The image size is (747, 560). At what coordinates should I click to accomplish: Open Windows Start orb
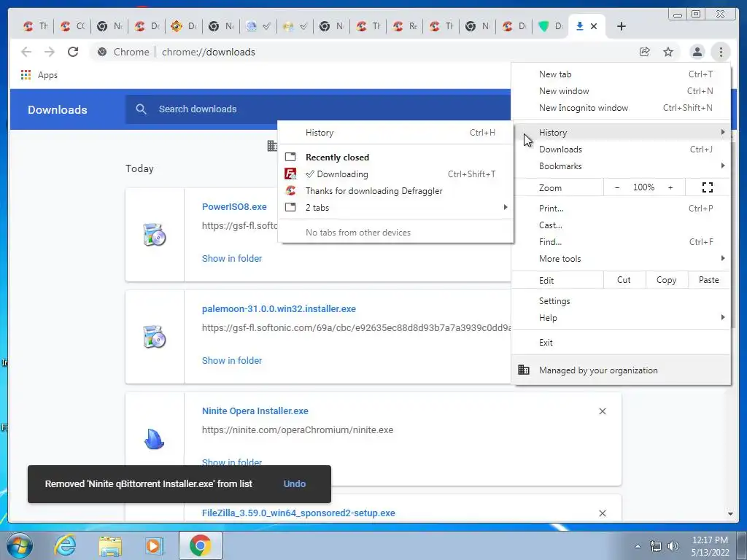(x=20, y=545)
